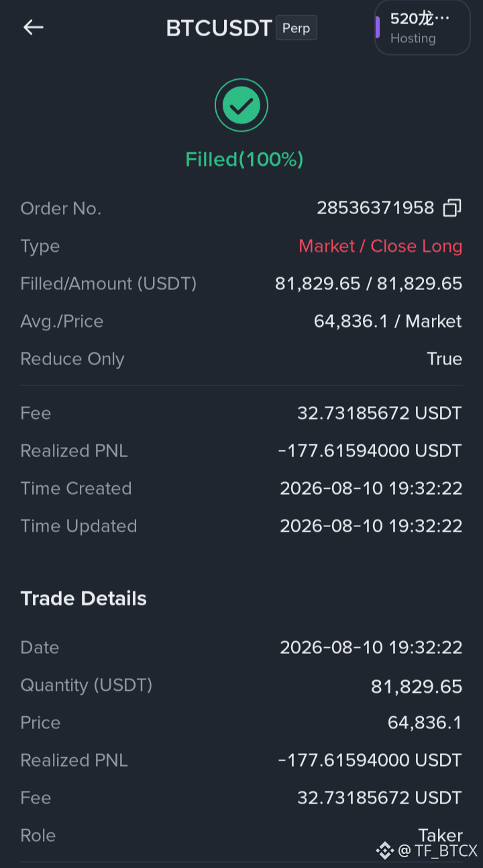Tap Market / Close Long type value
Screen dimensions: 483x868
pos(380,246)
